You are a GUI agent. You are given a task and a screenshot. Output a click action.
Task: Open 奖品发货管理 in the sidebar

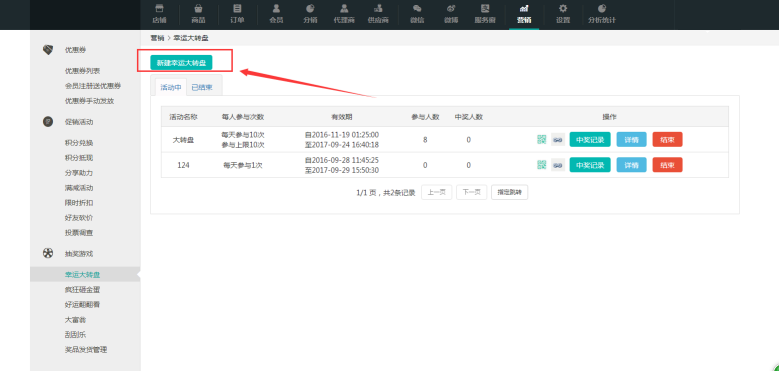pos(86,349)
